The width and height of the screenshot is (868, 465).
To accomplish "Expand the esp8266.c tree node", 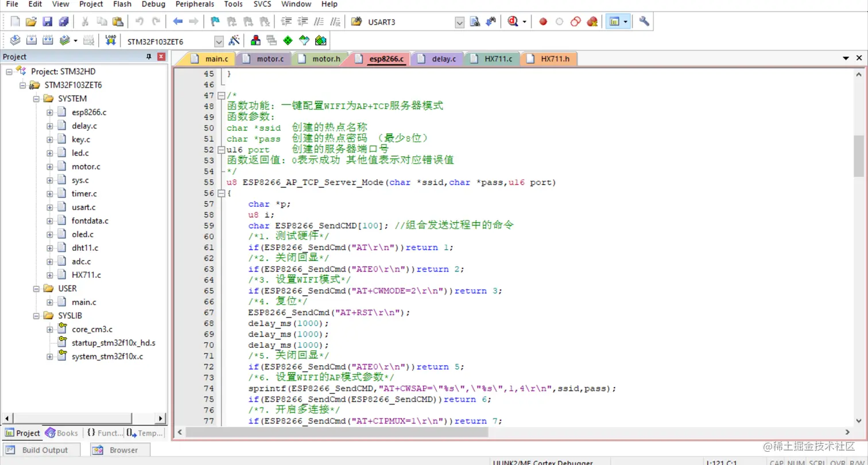I will 49,112.
